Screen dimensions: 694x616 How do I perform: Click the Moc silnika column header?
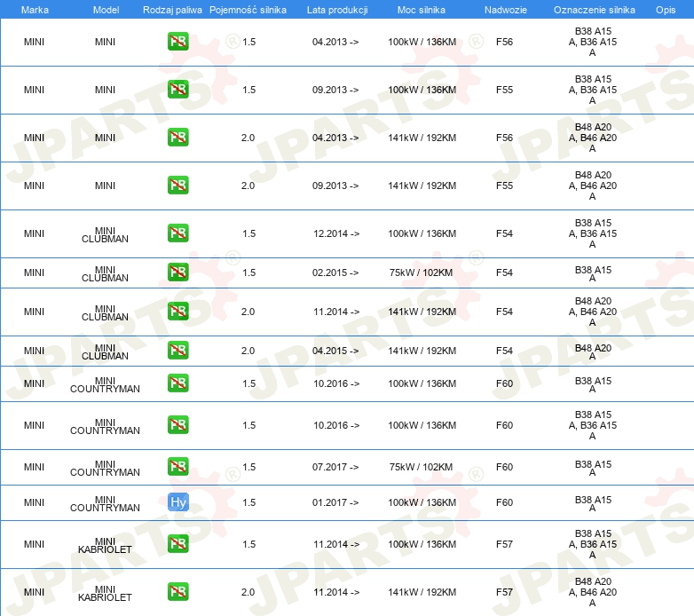pyautogui.click(x=422, y=10)
